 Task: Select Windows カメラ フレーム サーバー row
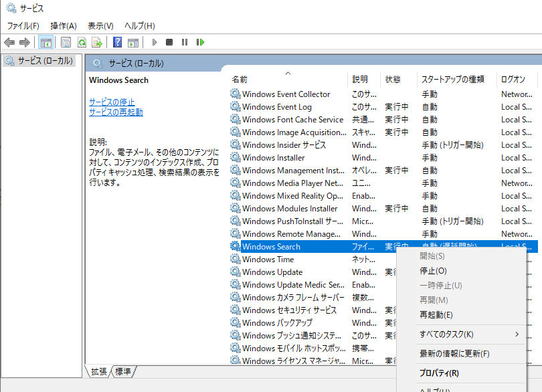coord(313,297)
